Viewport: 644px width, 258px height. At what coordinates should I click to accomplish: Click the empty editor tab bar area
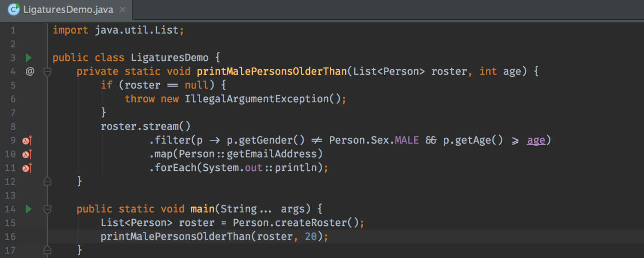coord(343,9)
